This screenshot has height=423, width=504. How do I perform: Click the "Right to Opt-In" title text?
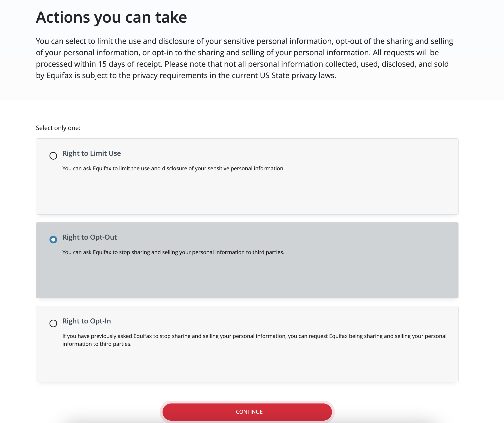87,321
